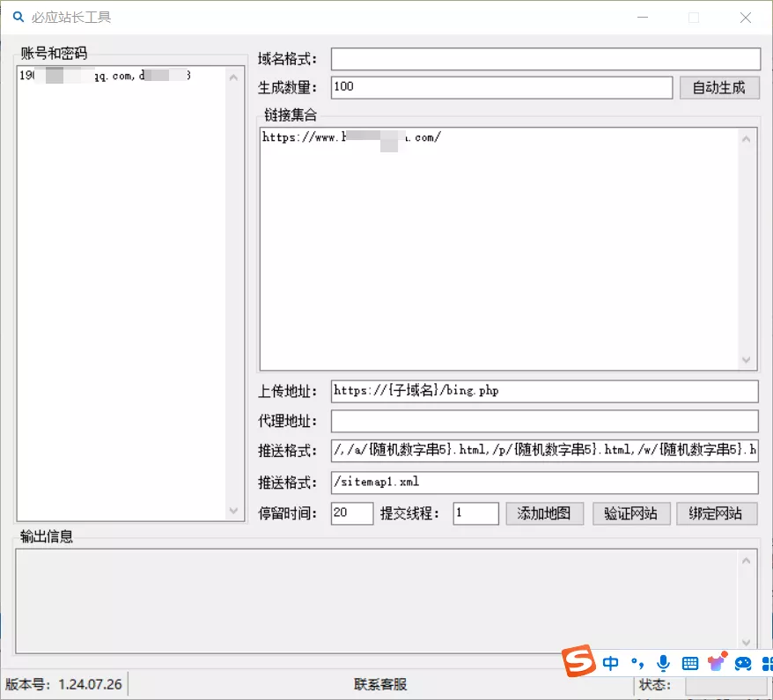Select the 推送格式 field containing /sitemap1.xml

click(544, 483)
